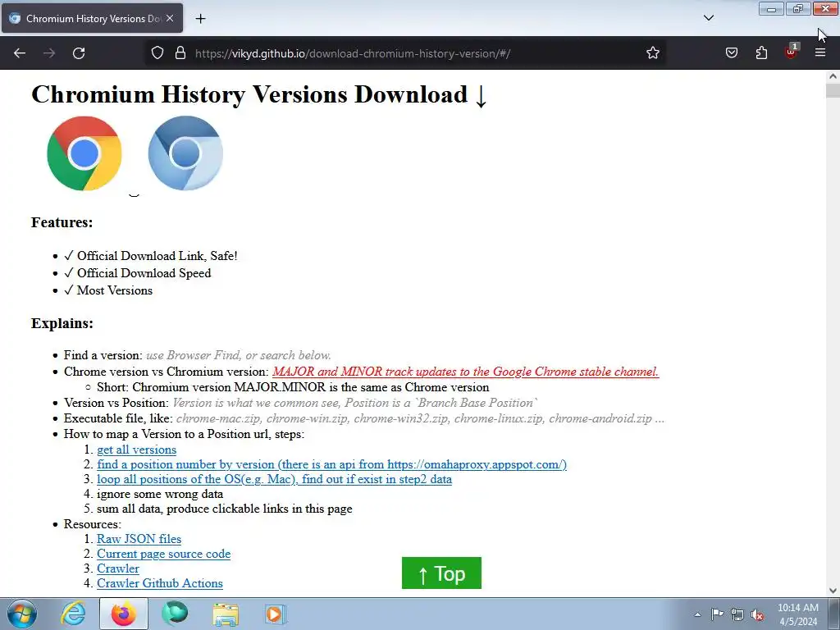Go back using the browser back arrow

tap(20, 53)
